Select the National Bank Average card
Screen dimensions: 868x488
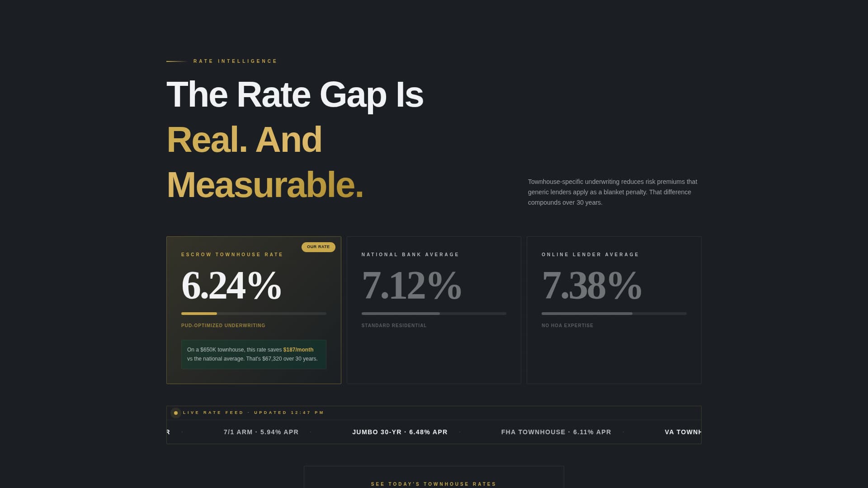pyautogui.click(x=434, y=310)
